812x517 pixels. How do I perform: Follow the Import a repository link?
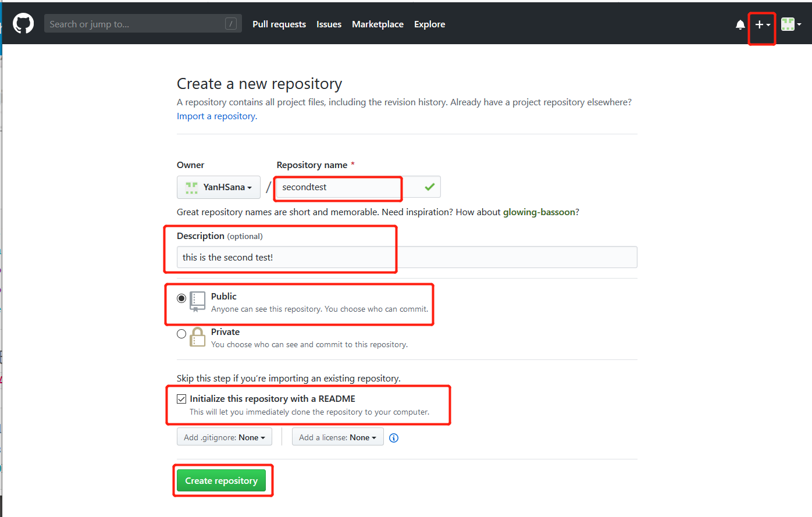[x=217, y=116]
